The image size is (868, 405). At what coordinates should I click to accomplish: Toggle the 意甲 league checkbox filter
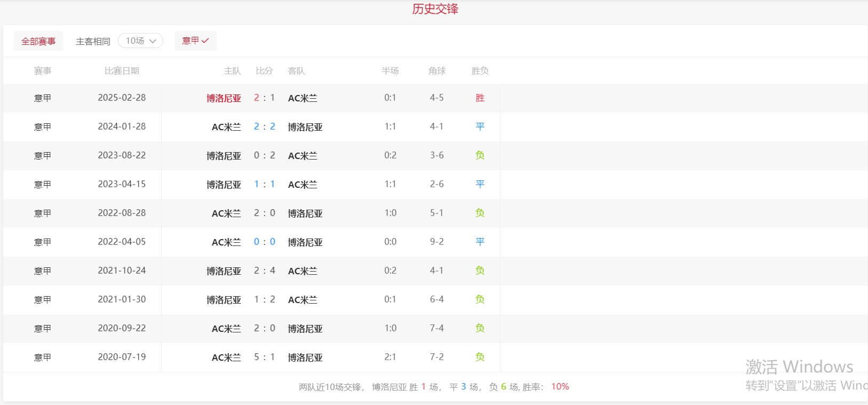195,41
